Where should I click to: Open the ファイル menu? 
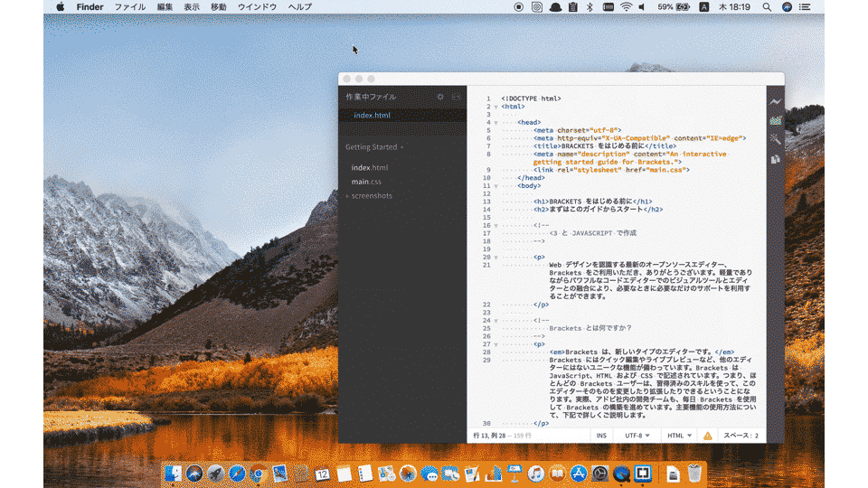point(130,7)
